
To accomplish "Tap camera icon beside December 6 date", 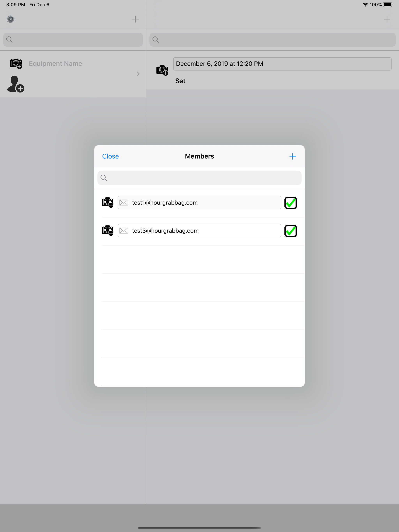I will [x=162, y=70].
